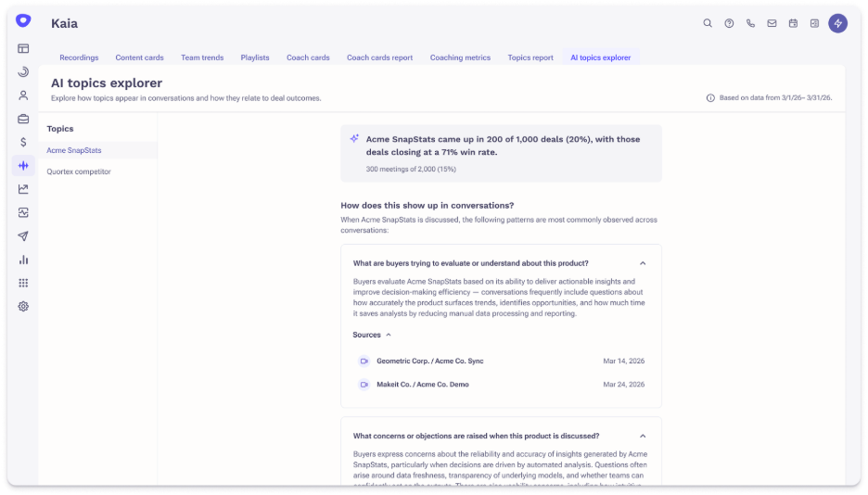The width and height of the screenshot is (868, 495).
Task: Click the AI sparkle icon in summary card
Action: (x=354, y=139)
